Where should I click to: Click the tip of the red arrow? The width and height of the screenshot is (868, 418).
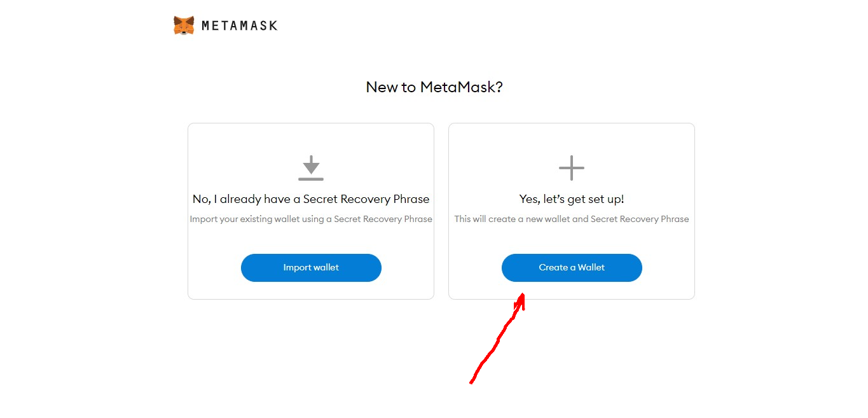(523, 295)
